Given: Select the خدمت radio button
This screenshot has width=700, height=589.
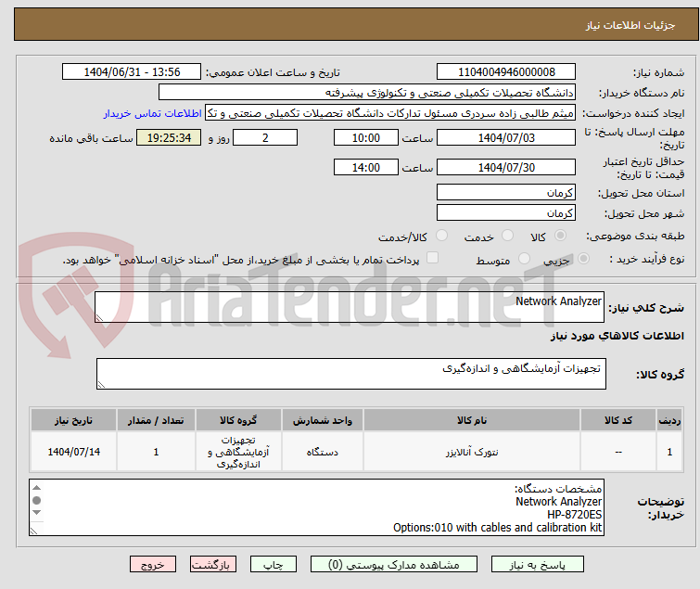Looking at the screenshot, I should pyautogui.click(x=507, y=236).
